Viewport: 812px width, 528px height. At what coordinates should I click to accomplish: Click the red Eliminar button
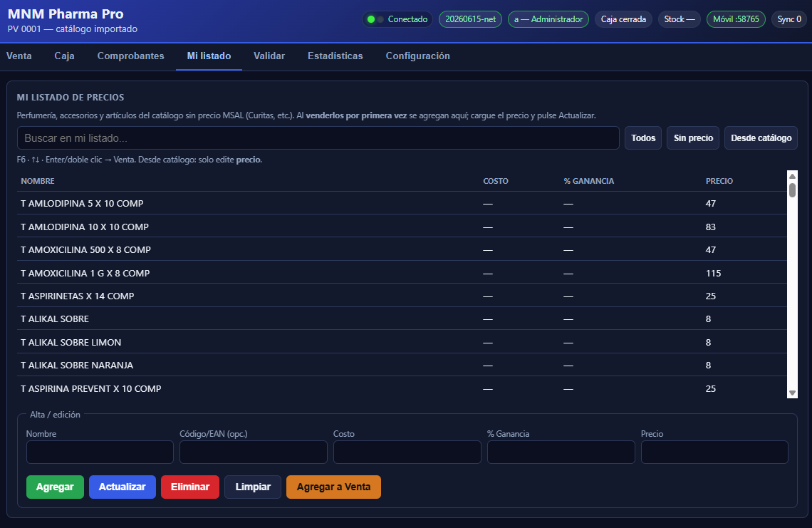point(190,487)
